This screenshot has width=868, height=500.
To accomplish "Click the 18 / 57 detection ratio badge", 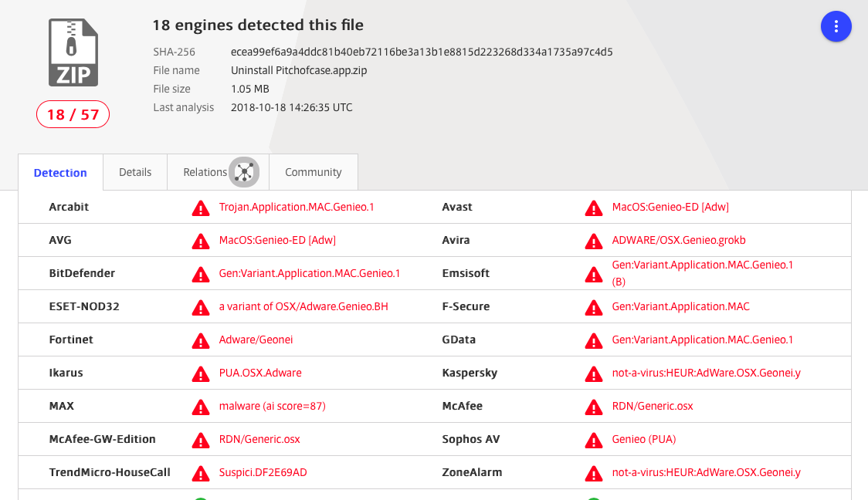I will pyautogui.click(x=73, y=115).
